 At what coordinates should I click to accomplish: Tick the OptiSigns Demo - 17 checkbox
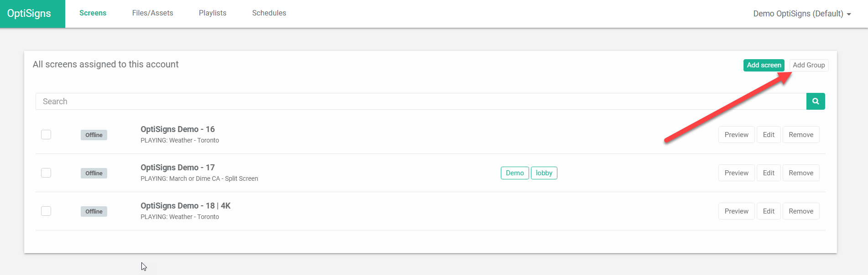point(46,173)
